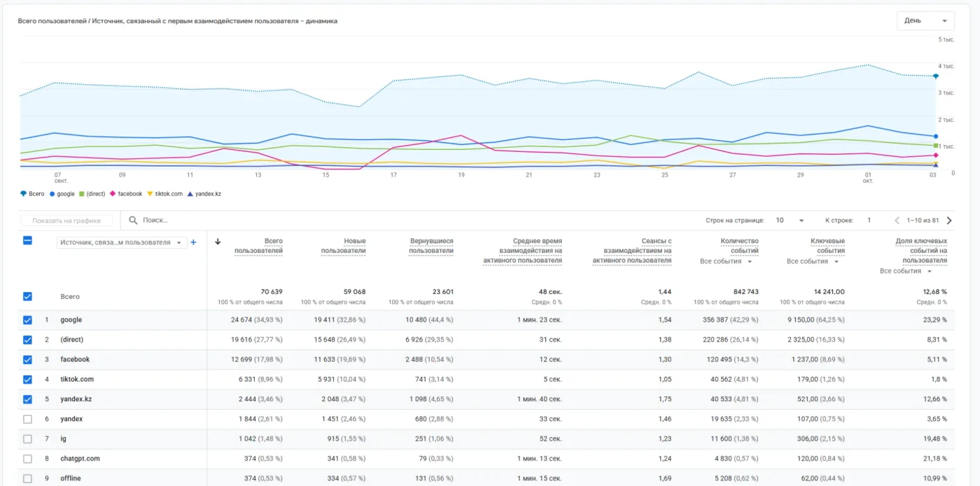Sort by Количество событий column header
This screenshot has width=980, height=486.
(739, 246)
